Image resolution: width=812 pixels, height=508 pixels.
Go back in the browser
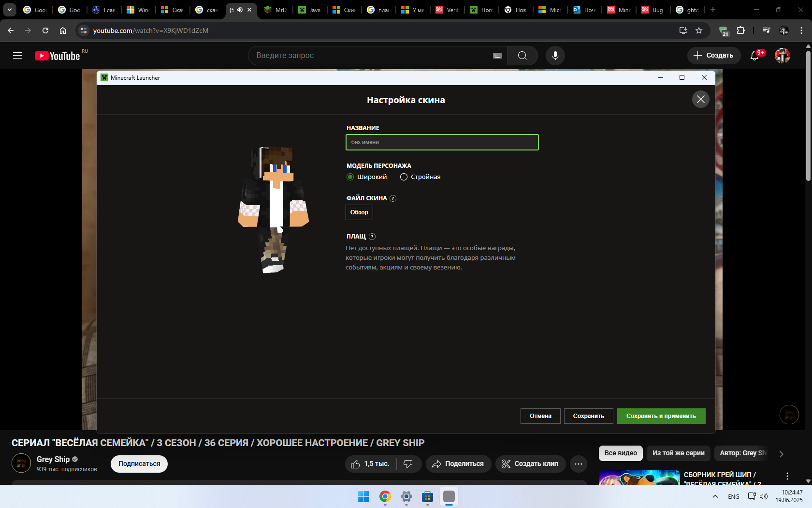tap(11, 30)
